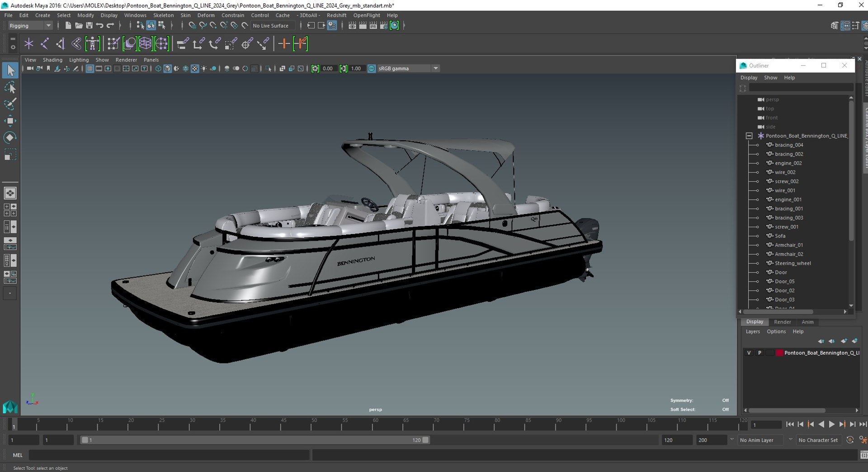
Task: Start IPR render with the IPR icon
Action: coord(373,26)
